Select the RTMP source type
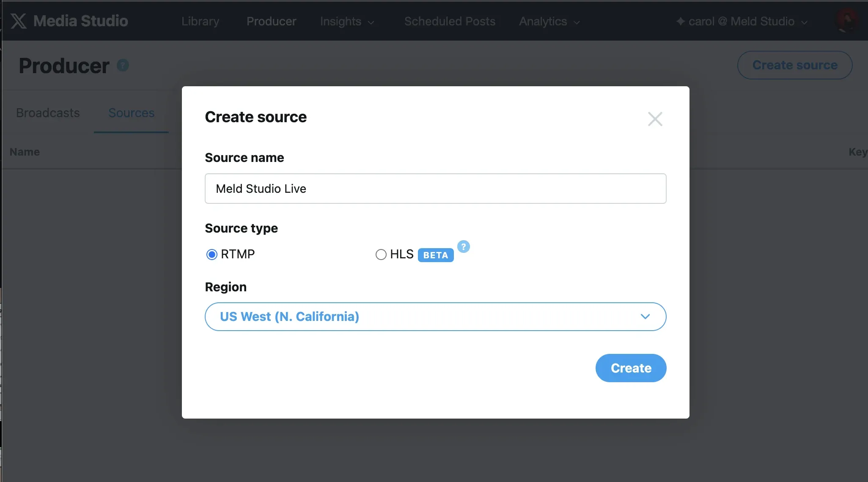Viewport: 868px width, 482px height. tap(212, 254)
